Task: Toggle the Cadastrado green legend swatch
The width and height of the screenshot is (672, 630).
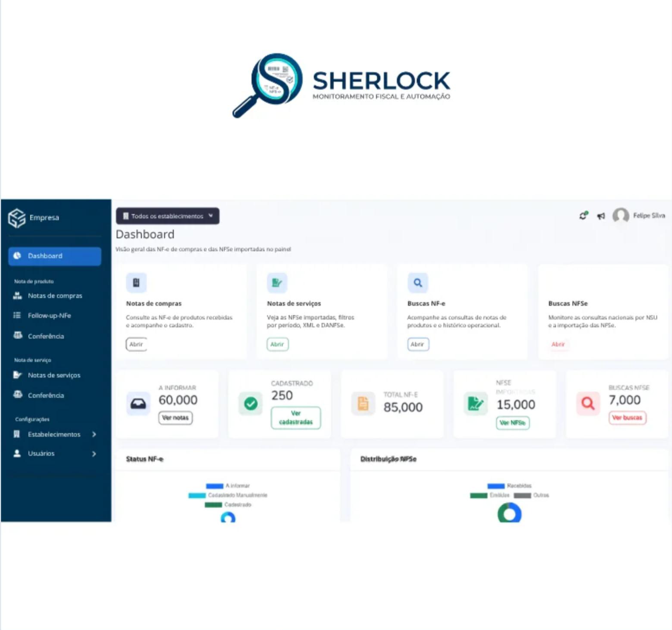Action: tap(213, 505)
